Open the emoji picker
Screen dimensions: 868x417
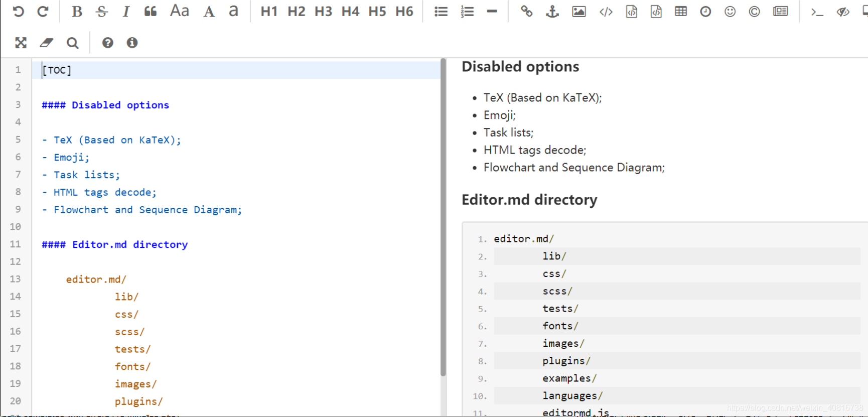[730, 11]
